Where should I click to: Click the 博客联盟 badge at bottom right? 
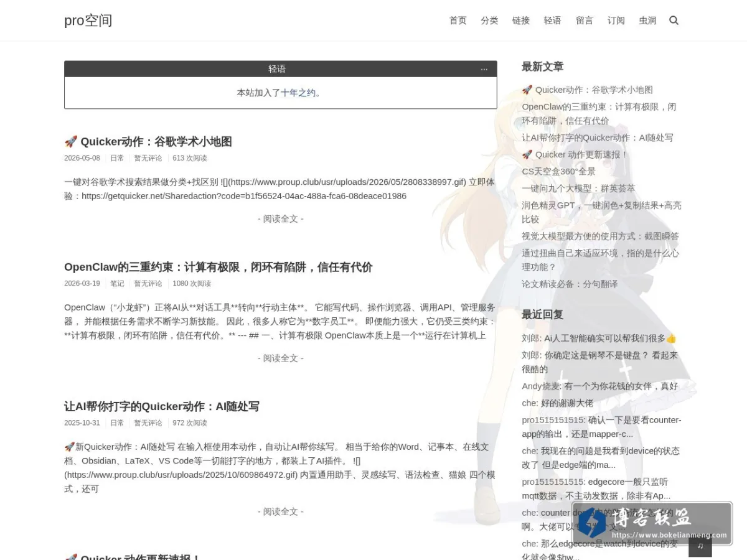pos(652,523)
